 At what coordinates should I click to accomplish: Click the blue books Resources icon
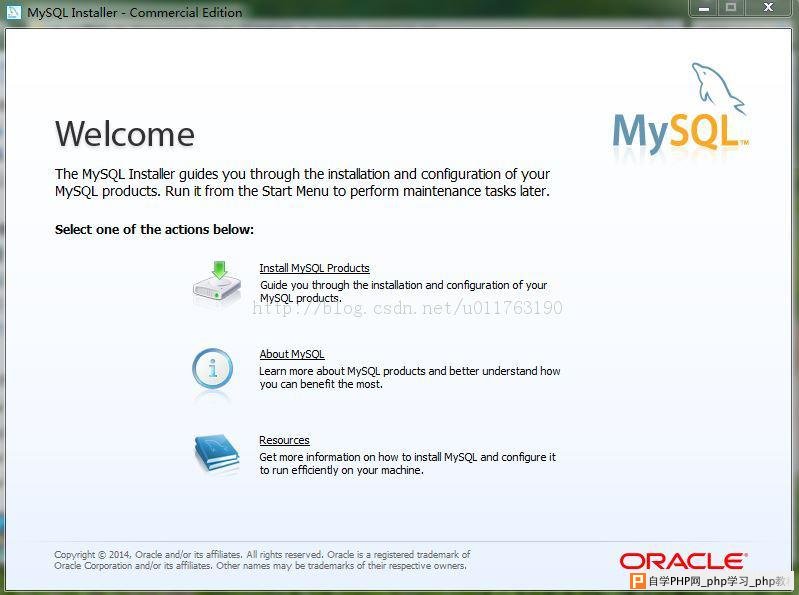[217, 453]
